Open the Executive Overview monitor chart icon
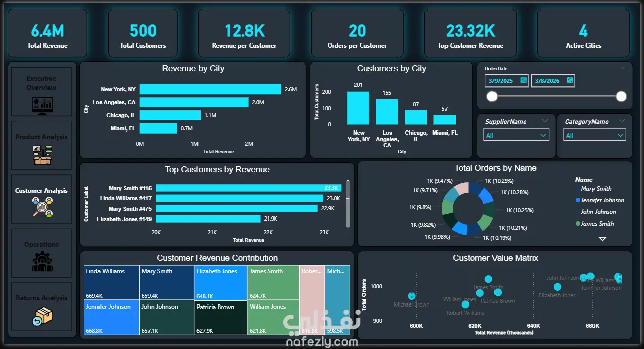 point(41,105)
